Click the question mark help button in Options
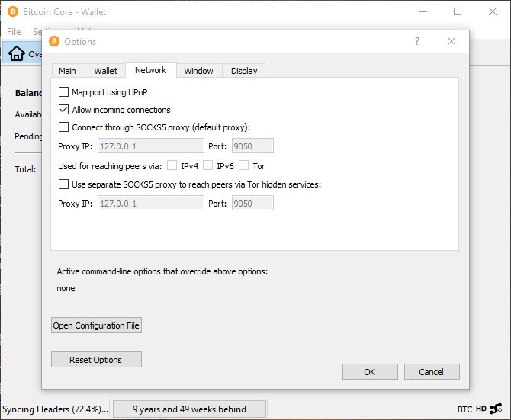The image size is (511, 420). pyautogui.click(x=417, y=41)
